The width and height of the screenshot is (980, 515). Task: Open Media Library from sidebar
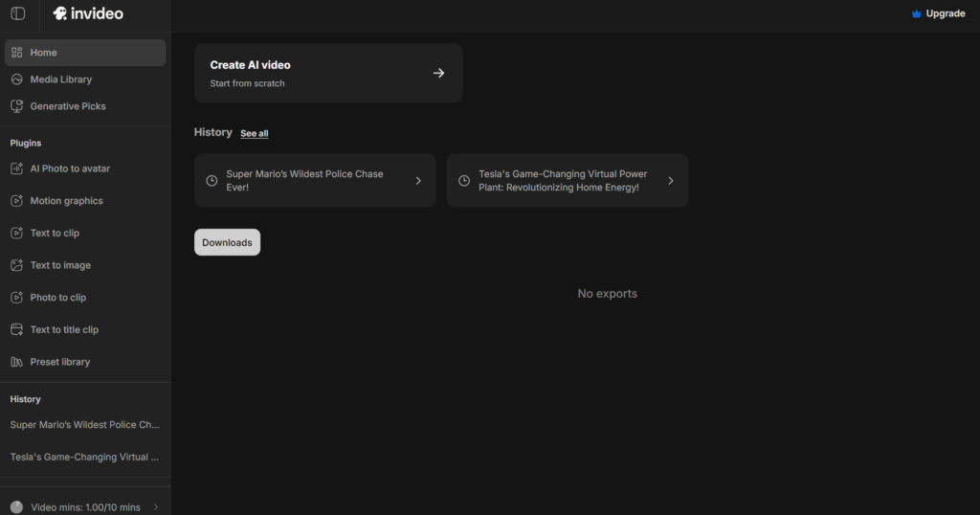point(60,79)
